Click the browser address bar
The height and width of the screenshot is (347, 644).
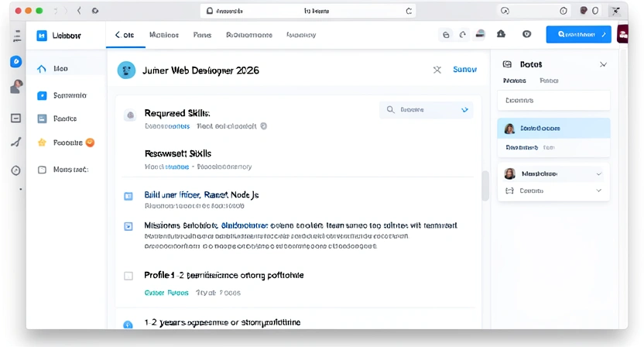[x=307, y=11]
